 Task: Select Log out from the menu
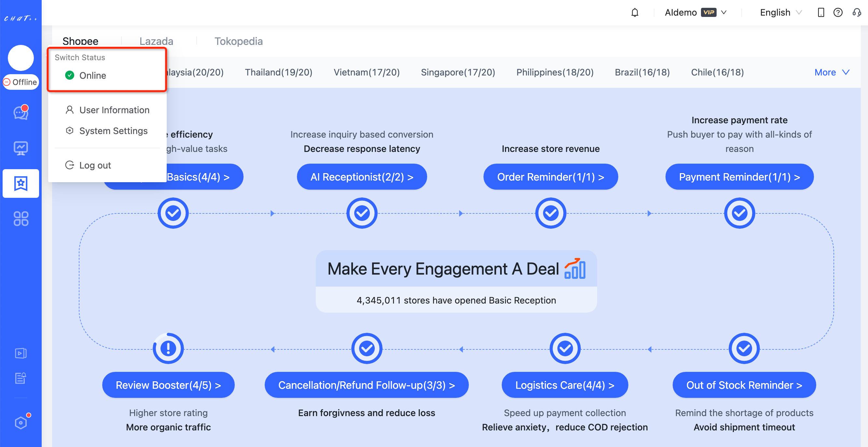tap(95, 165)
